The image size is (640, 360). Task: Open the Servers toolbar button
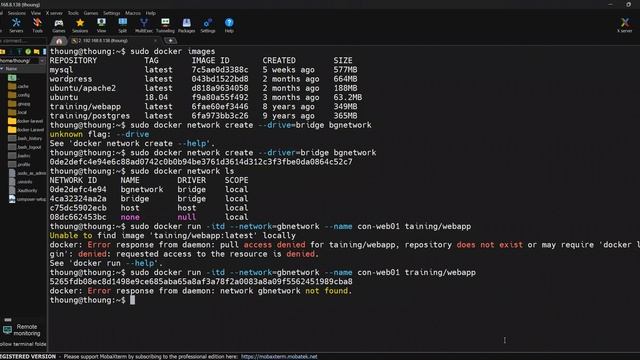pyautogui.click(x=16, y=25)
